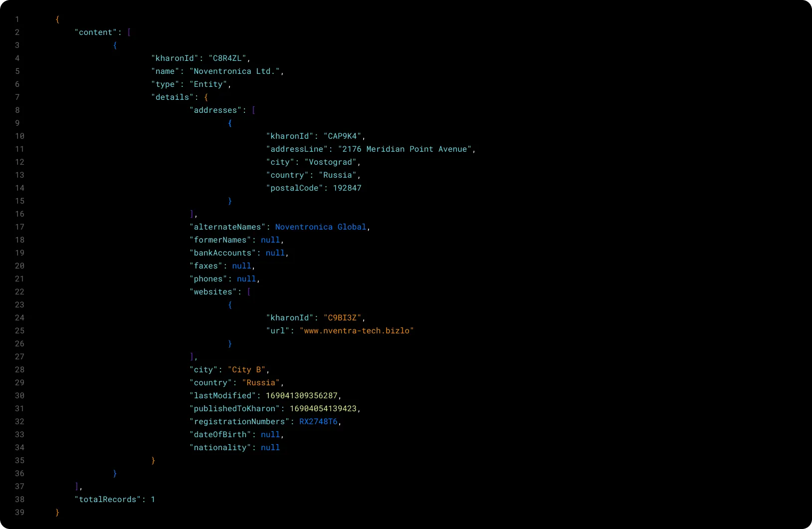Select website kharonId value "C9BI3Z"

(343, 318)
